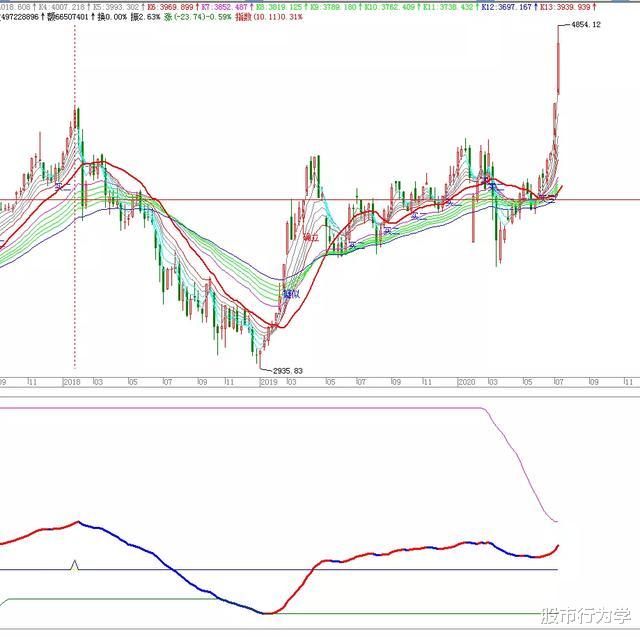Click the K4:4007.218 value in header
Screen dimensions: 640x637
click(x=62, y=7)
